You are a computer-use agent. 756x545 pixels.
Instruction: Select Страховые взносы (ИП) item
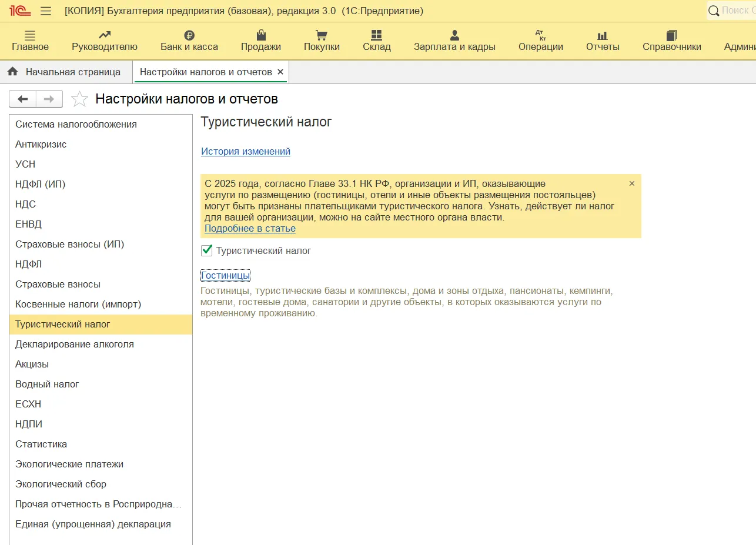point(101,244)
